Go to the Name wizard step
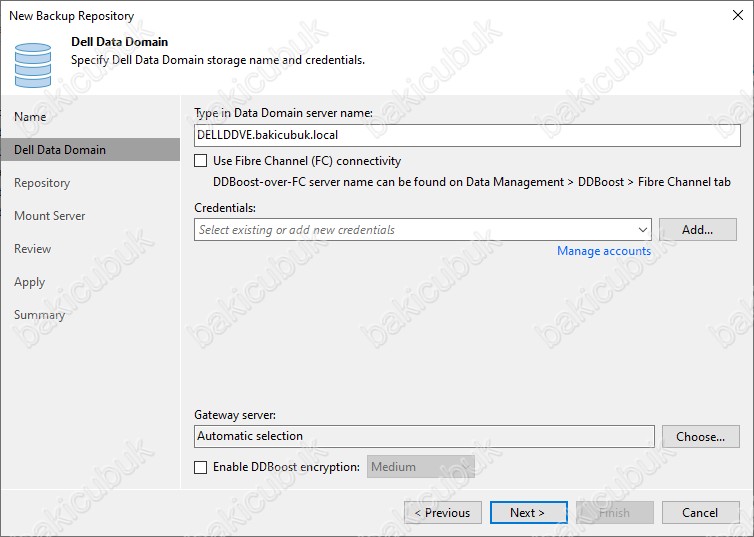 (30, 117)
